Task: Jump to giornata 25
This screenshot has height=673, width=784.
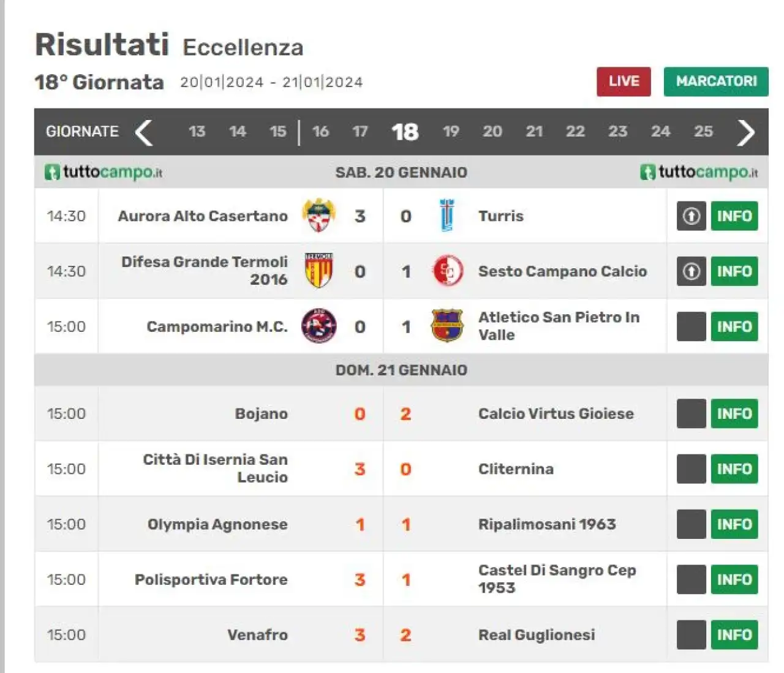Action: click(703, 132)
